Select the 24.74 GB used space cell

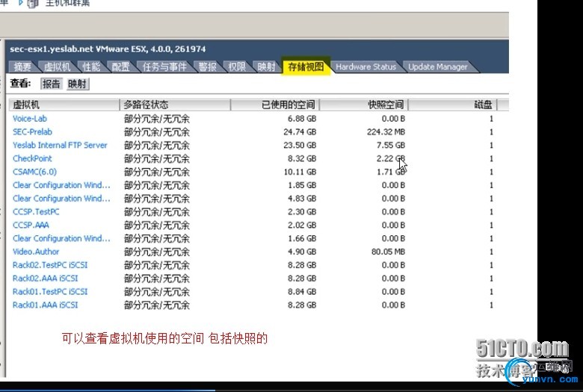300,132
